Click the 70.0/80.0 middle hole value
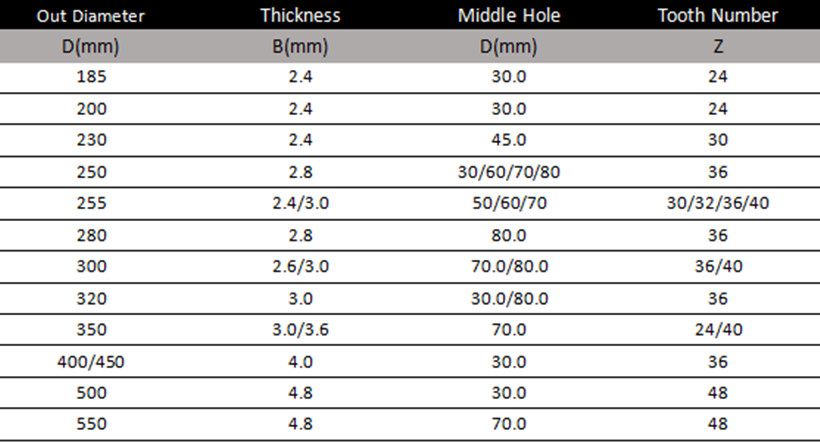 coord(509,267)
